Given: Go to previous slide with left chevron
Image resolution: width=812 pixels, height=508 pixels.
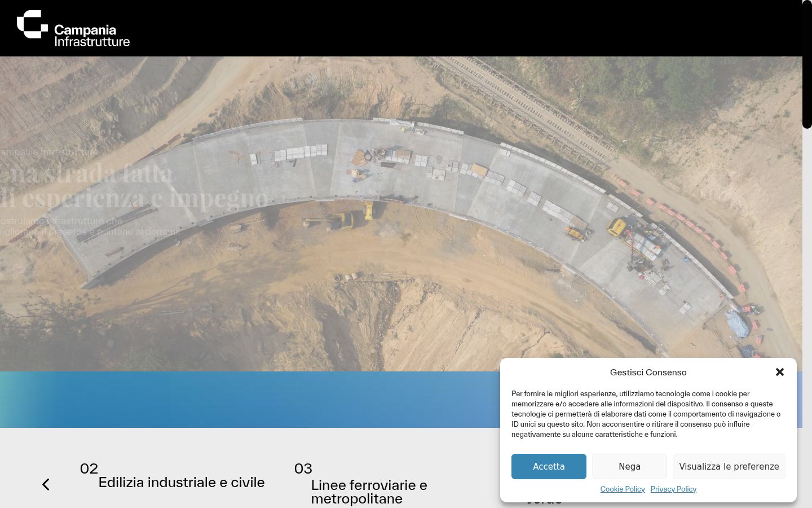Looking at the screenshot, I should [x=46, y=484].
